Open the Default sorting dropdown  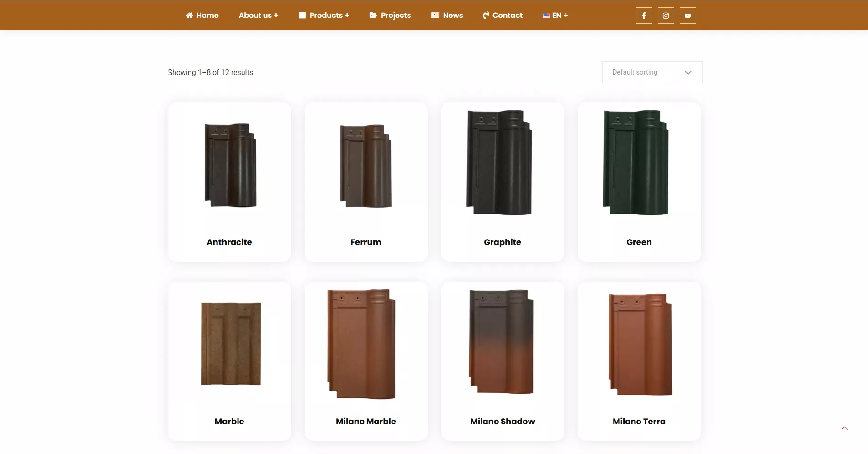click(x=652, y=72)
